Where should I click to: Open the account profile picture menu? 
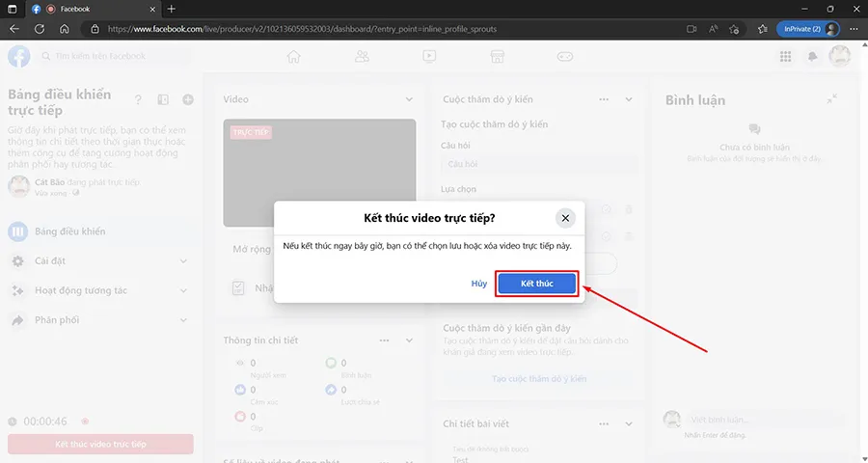tap(839, 56)
